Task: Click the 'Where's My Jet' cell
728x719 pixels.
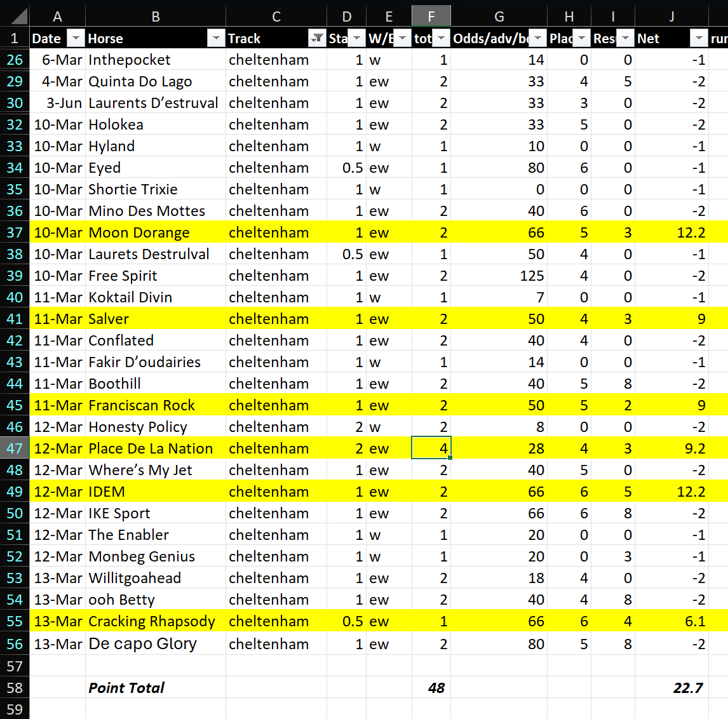Action: click(156, 470)
